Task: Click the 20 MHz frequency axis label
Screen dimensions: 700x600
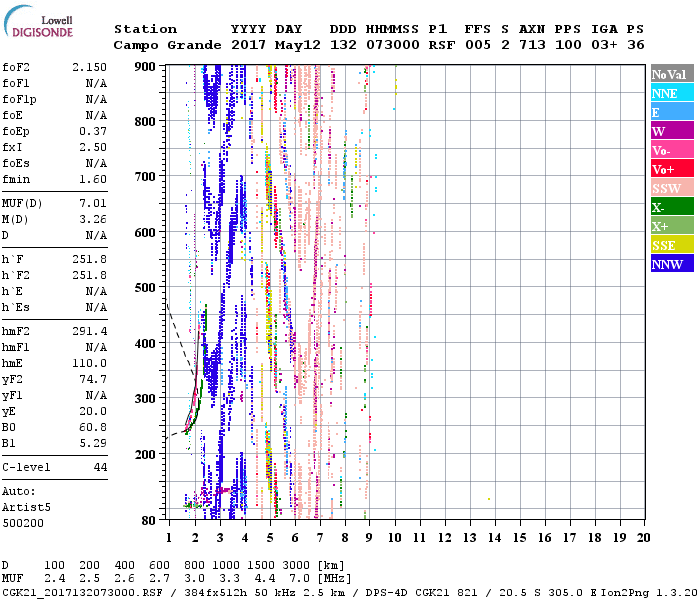Action: click(643, 538)
